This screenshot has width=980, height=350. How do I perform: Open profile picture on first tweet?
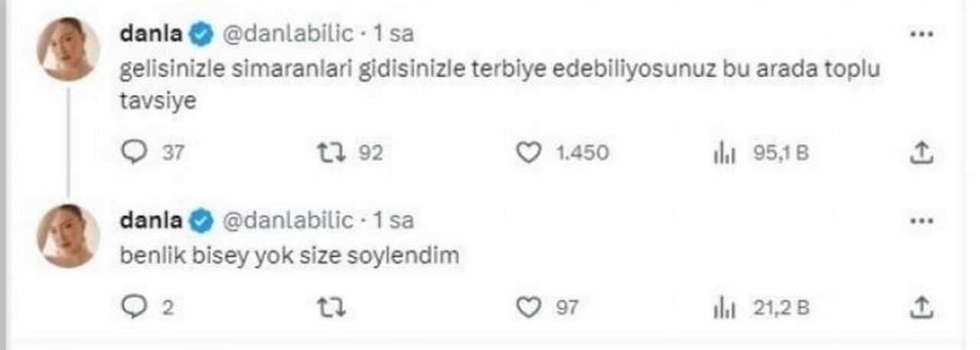(68, 48)
